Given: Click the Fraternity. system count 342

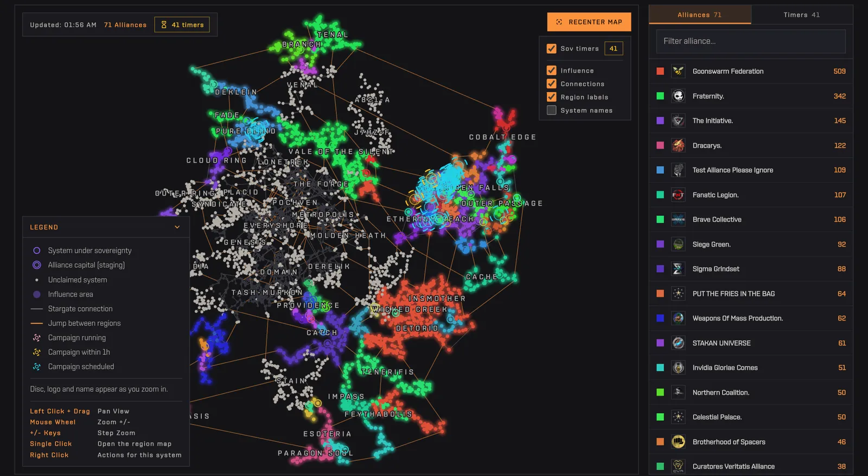Looking at the screenshot, I should point(839,96).
